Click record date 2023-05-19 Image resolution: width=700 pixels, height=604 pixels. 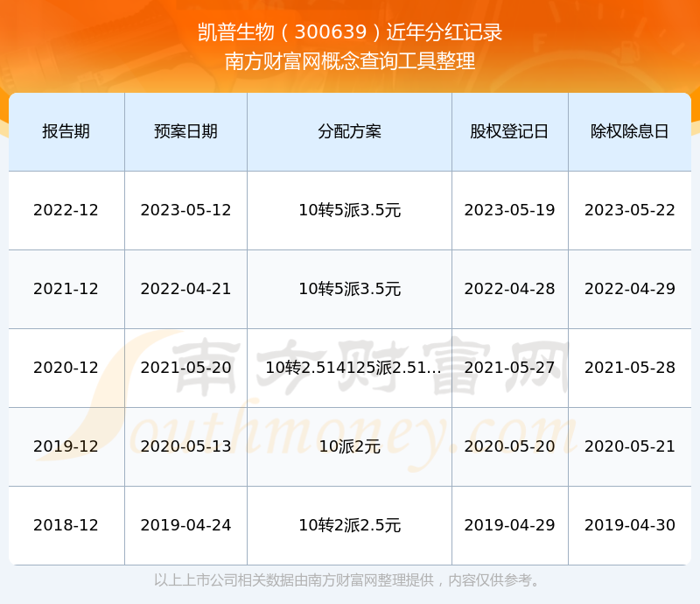click(x=509, y=210)
